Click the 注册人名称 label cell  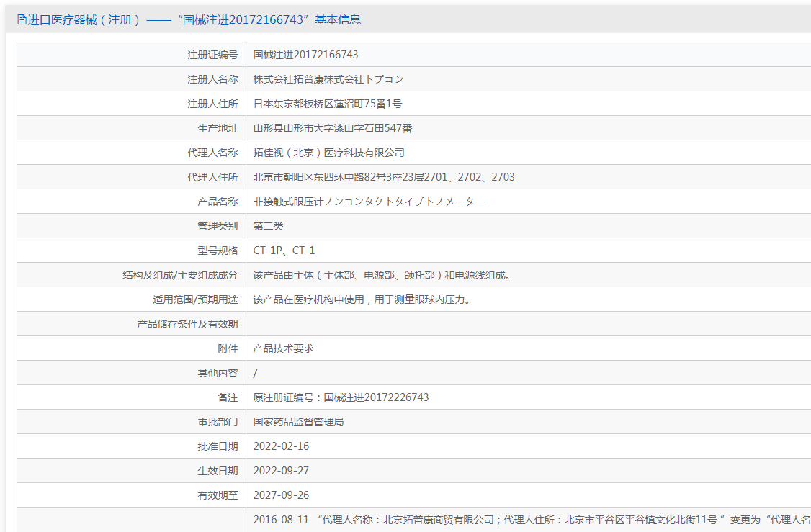point(131,79)
